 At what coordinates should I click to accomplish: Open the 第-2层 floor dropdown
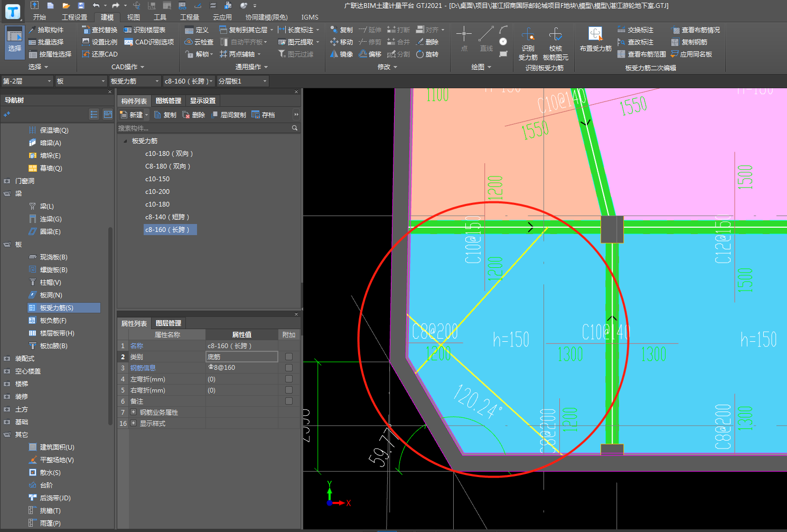click(x=27, y=81)
